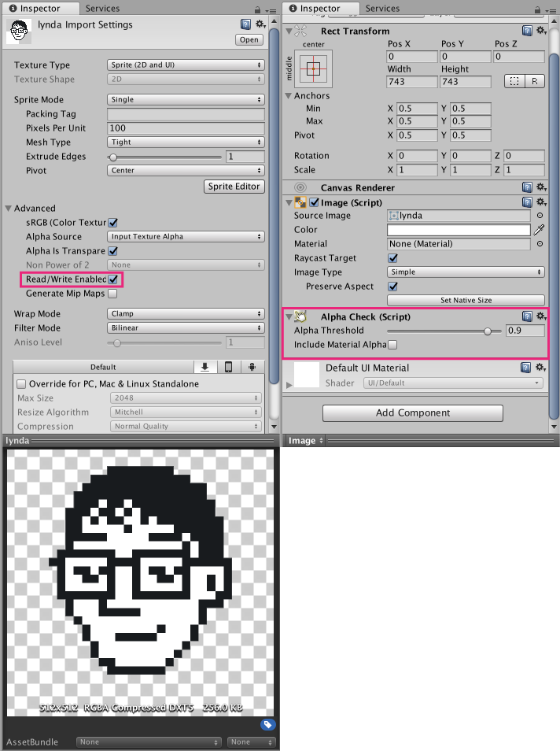Viewport: 560px width, 751px height.
Task: Click Pixels Per Unit input field
Action: tap(186, 128)
